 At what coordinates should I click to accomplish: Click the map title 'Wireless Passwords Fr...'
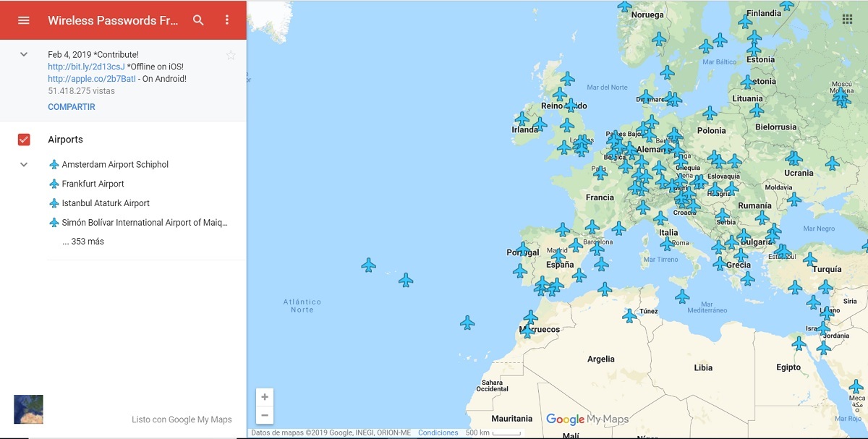tap(113, 20)
